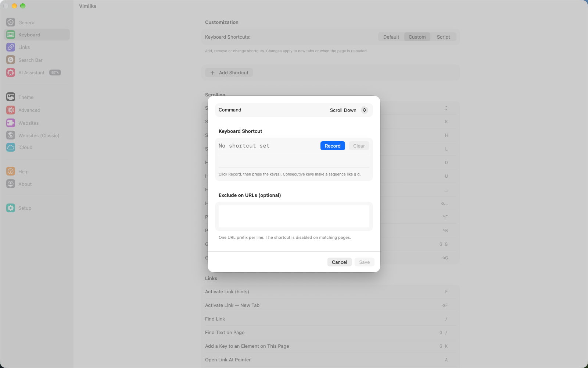The image size is (588, 368).
Task: Select the Advanced sidebar icon
Action: [x=11, y=110]
